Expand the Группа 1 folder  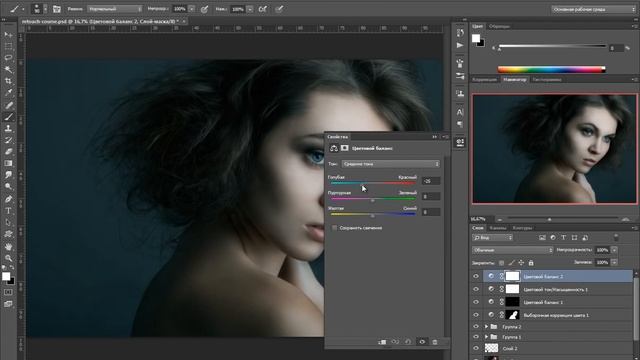pyautogui.click(x=486, y=337)
